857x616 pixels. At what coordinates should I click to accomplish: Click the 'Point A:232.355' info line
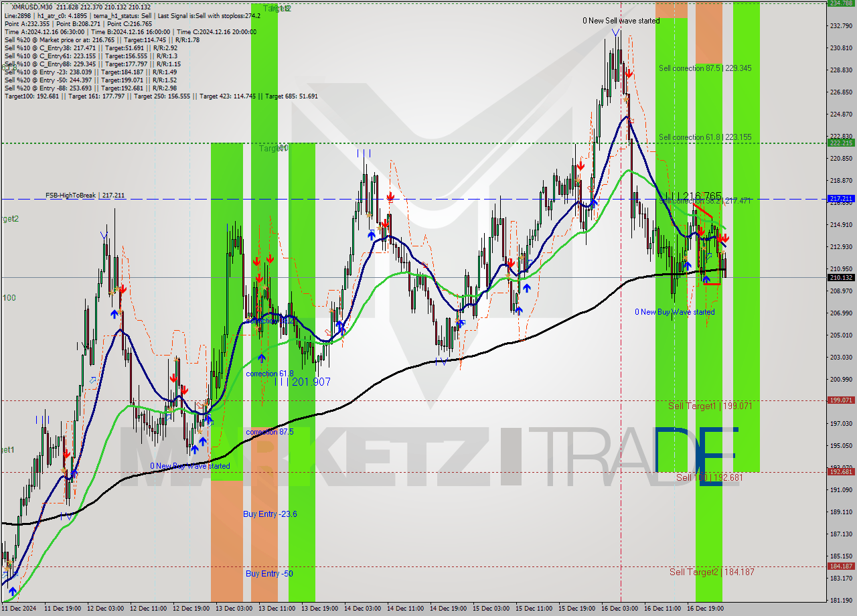78,23
